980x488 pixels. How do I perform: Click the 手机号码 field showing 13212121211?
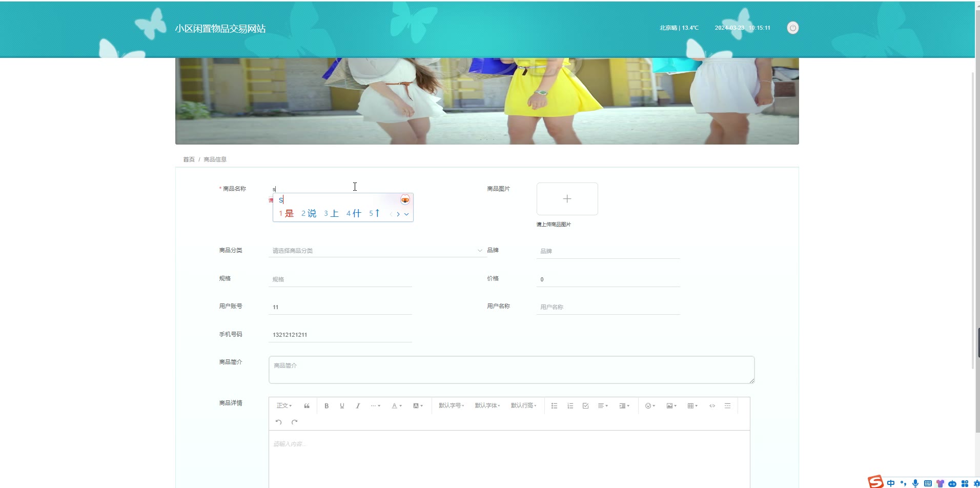point(340,335)
